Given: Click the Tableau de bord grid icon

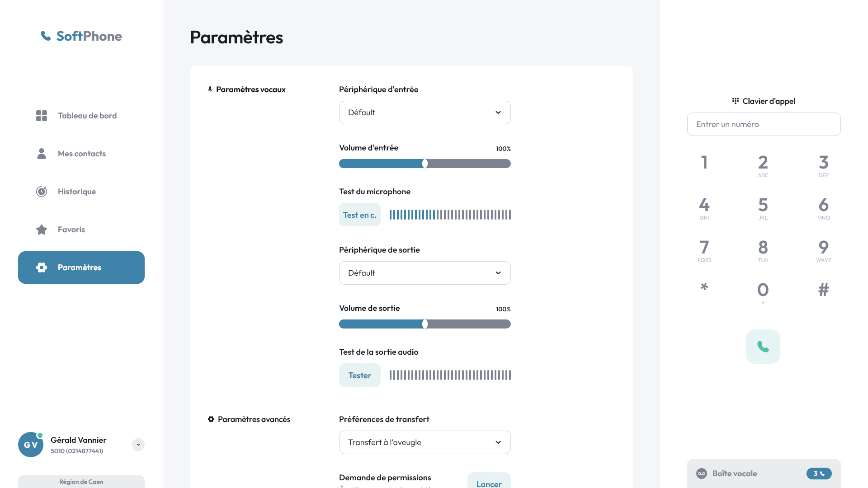Looking at the screenshot, I should [42, 116].
